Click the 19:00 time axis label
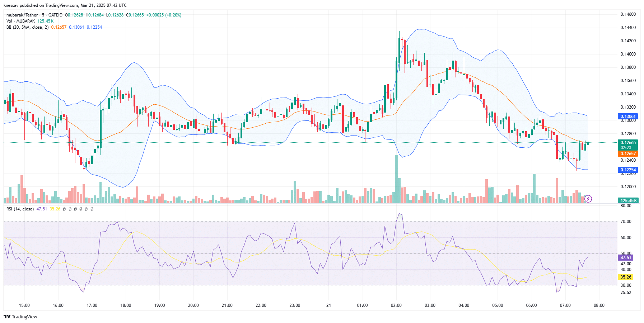Screen dimensions: 644x323 (159, 305)
